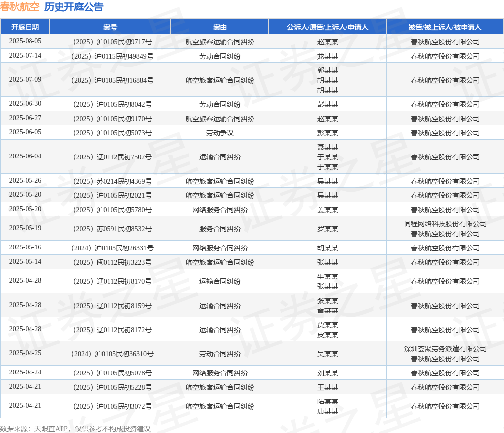
Task: Select case number (2025)沪0105民初8042号
Action: [x=113, y=104]
